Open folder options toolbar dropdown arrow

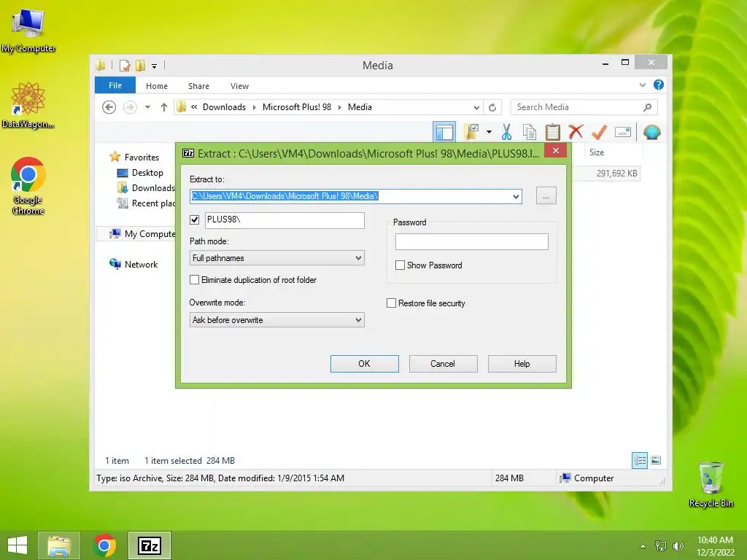[x=489, y=132]
